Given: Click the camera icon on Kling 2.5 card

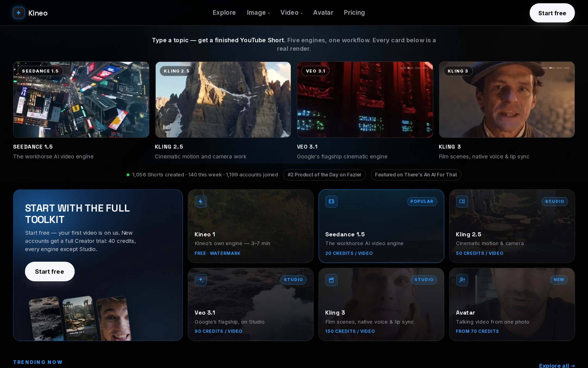Looking at the screenshot, I should point(462,201).
